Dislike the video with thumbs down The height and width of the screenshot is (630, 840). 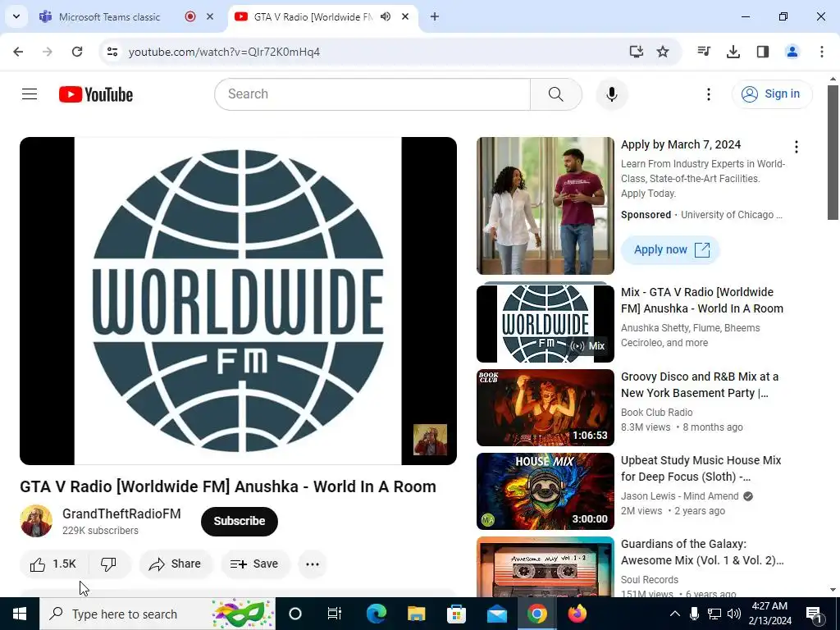pyautogui.click(x=109, y=564)
